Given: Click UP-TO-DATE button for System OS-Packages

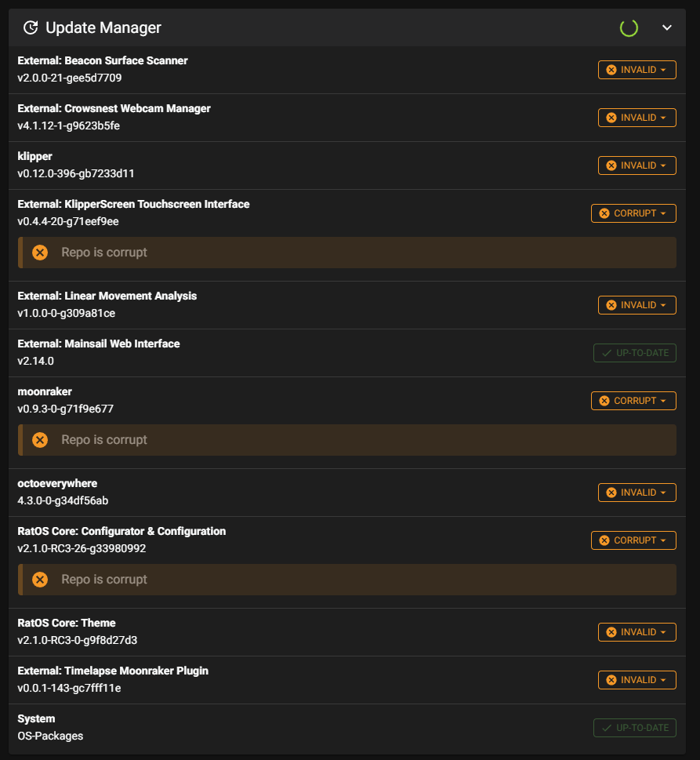Looking at the screenshot, I should pyautogui.click(x=635, y=728).
